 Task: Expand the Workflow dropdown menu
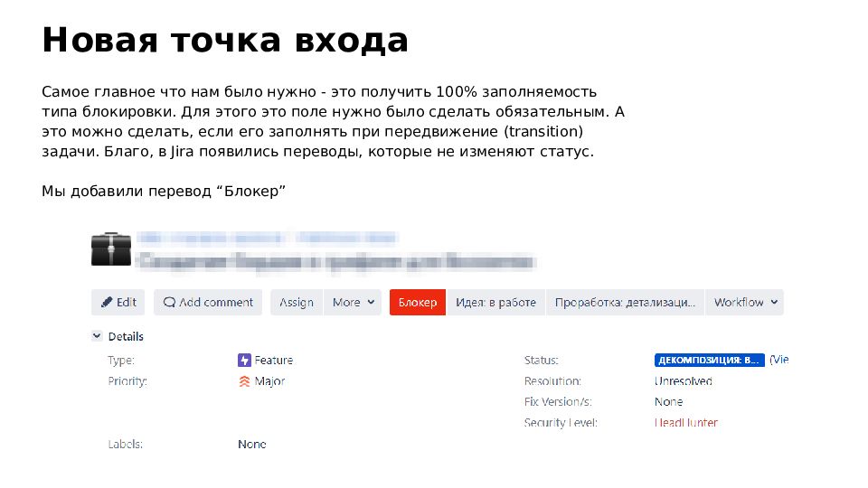744,303
